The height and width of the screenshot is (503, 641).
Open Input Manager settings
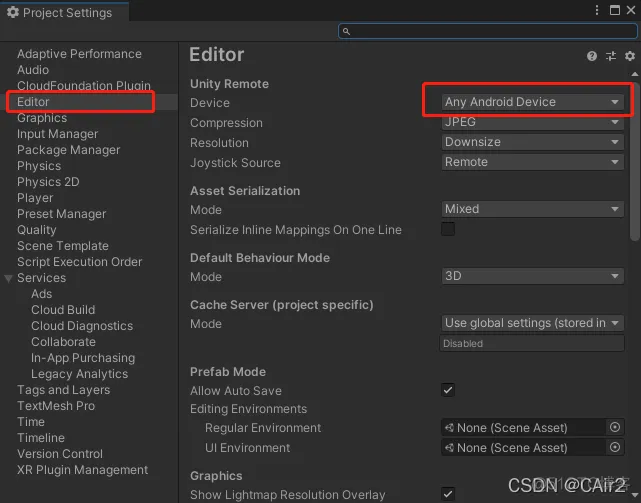click(x=58, y=134)
